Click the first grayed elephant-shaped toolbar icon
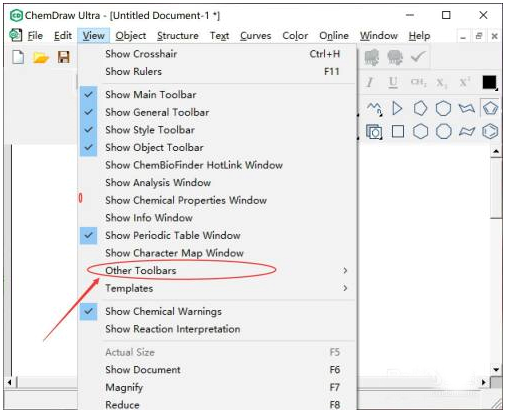Image resolution: width=508 pixels, height=413 pixels. [372, 57]
